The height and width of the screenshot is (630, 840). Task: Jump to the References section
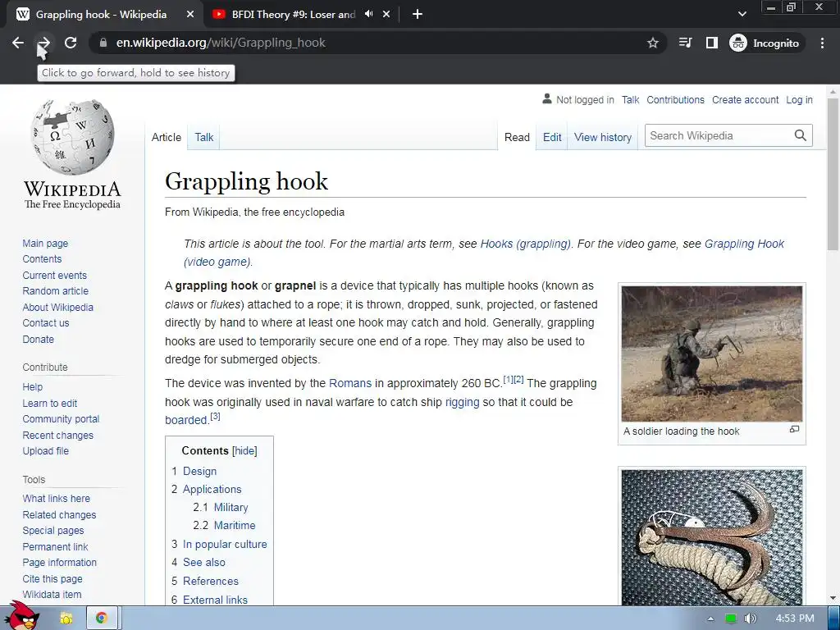click(x=211, y=582)
